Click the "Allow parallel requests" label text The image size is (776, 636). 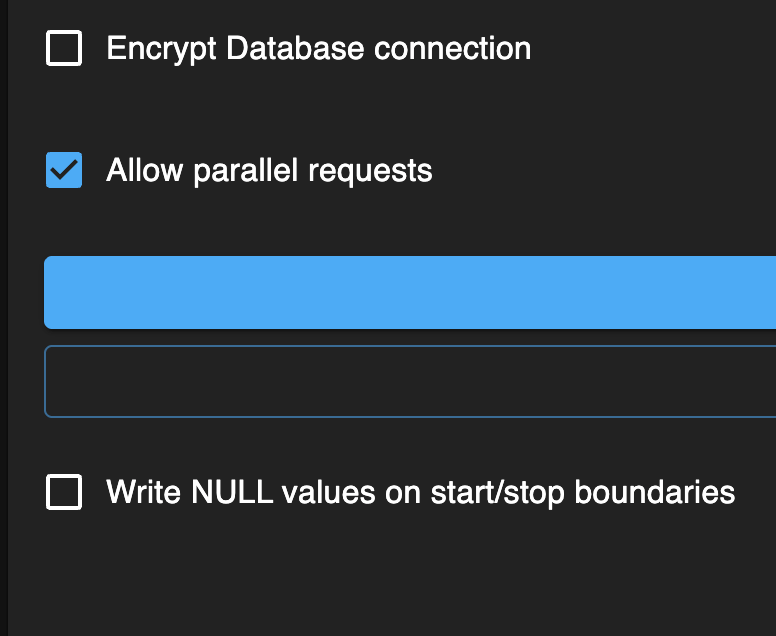[x=269, y=171]
